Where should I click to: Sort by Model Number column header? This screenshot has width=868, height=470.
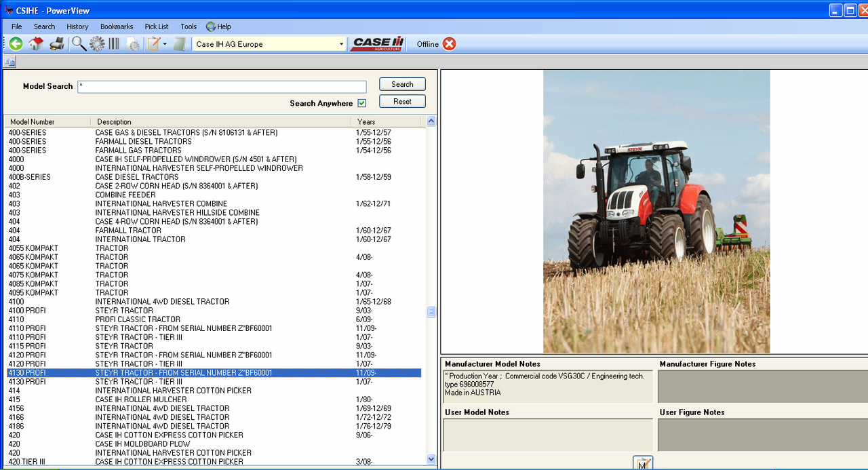pyautogui.click(x=47, y=121)
